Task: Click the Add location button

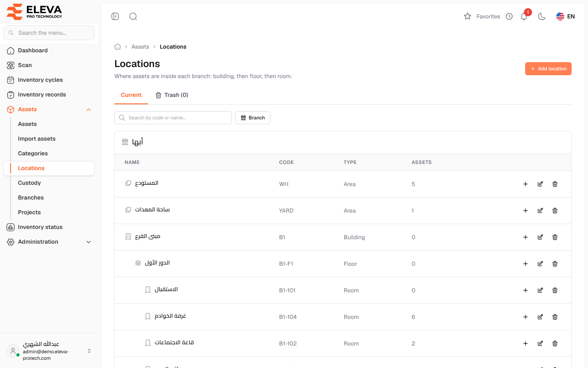Action: [x=548, y=69]
